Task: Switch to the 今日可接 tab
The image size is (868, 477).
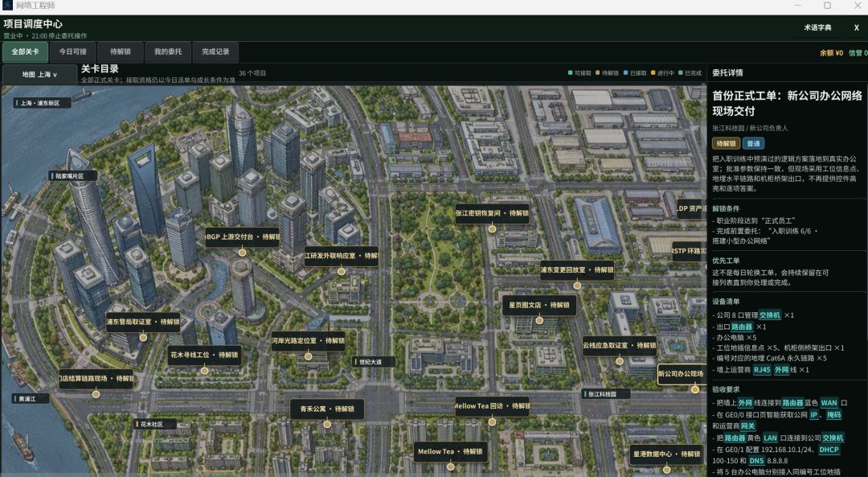Action: click(73, 51)
